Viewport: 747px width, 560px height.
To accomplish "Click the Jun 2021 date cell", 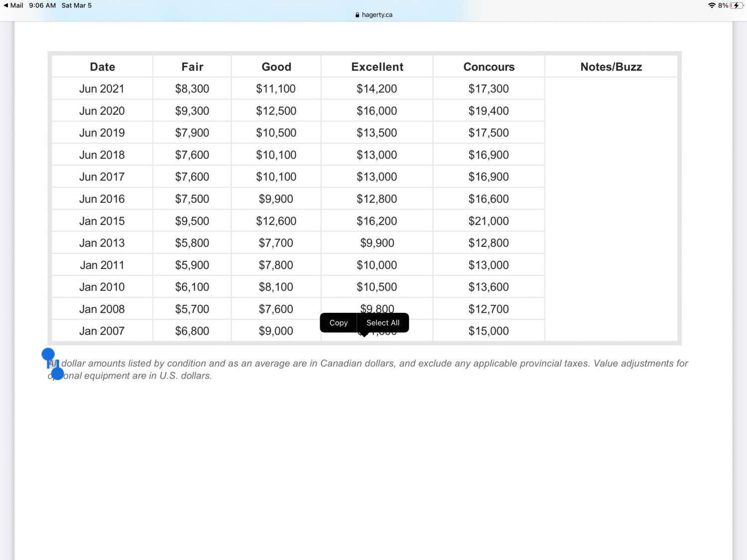I will tap(102, 89).
